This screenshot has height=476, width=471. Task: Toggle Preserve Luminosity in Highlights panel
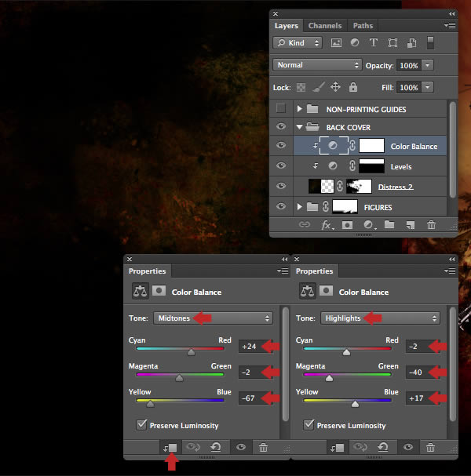point(309,425)
